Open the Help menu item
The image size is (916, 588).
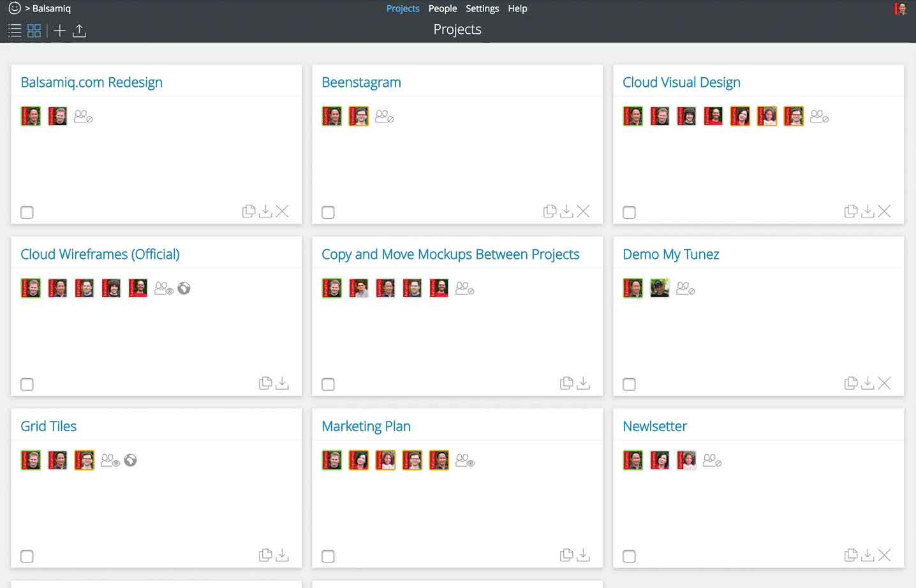(x=517, y=8)
